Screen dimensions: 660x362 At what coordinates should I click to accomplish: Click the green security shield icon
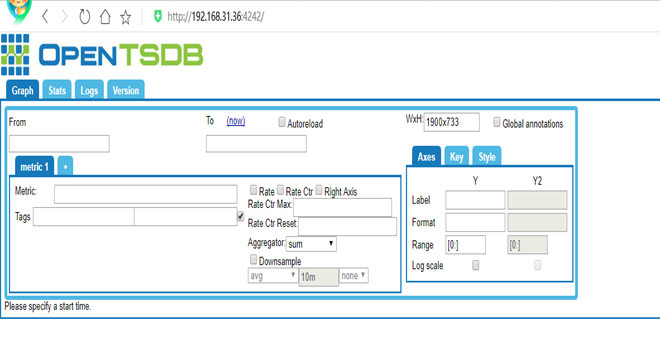point(158,16)
